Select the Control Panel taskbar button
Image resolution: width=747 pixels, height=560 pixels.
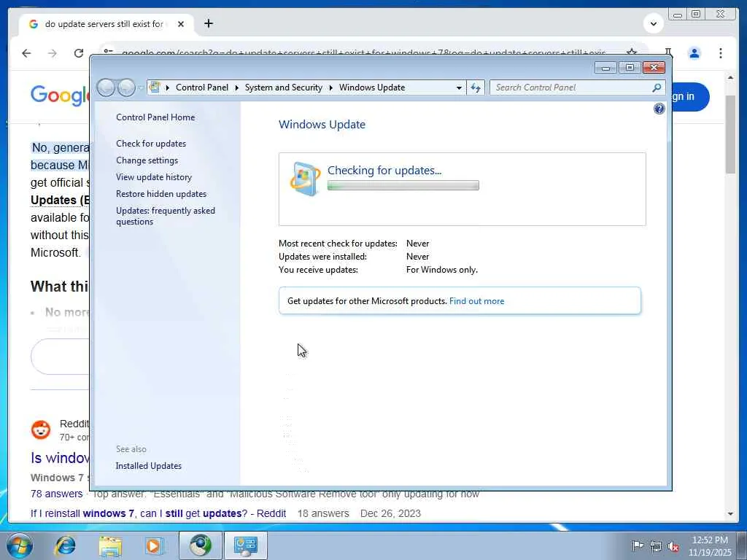[x=245, y=545]
